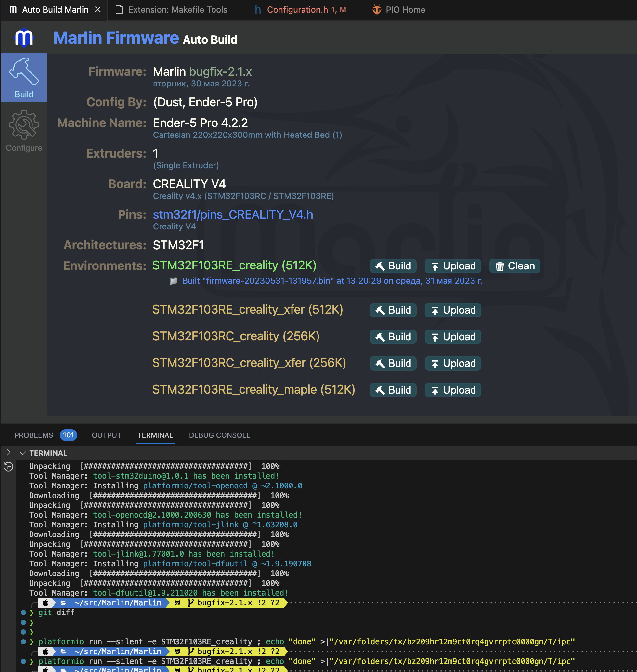
Task: Click the '(Dust, Ender-5 Pro)' config author text
Action: pos(205,102)
